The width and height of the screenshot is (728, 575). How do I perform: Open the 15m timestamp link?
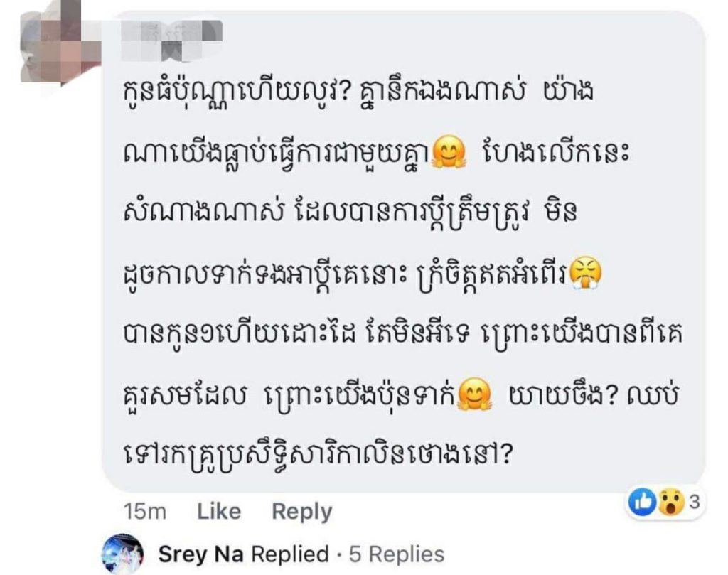(145, 512)
